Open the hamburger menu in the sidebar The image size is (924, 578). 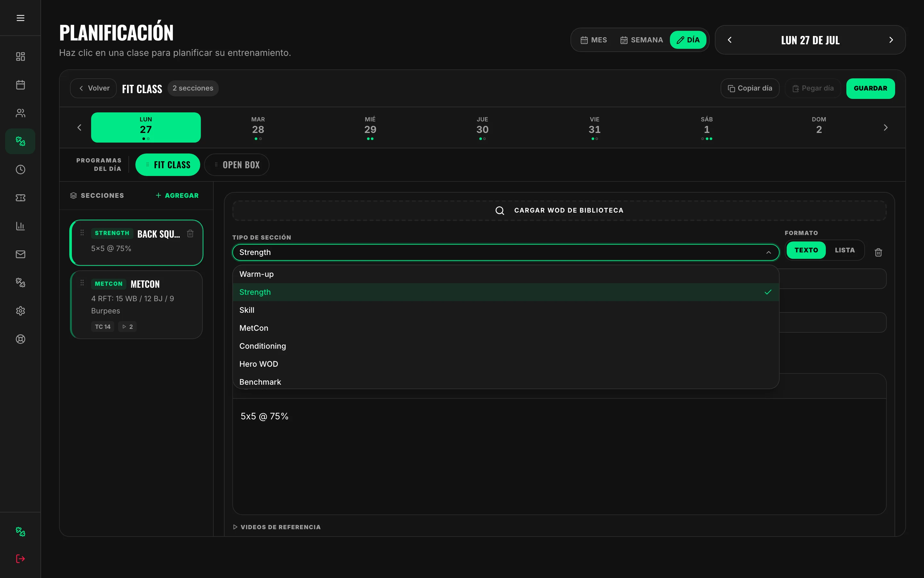pos(21,18)
